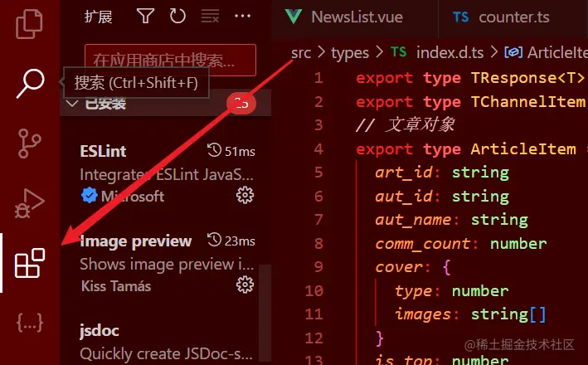The image size is (588, 365).
Task: Click the 'Shows image preview i...' description
Action: click(167, 265)
